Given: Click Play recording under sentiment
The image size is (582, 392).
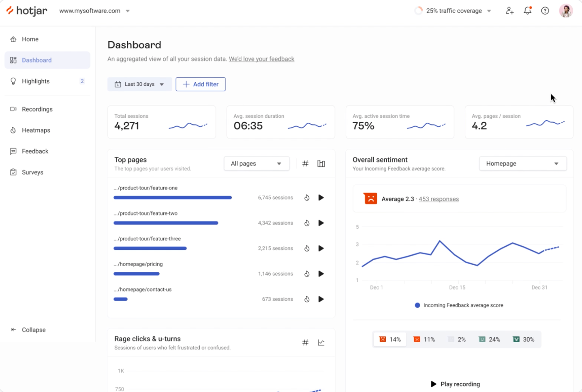Looking at the screenshot, I should coord(456,384).
